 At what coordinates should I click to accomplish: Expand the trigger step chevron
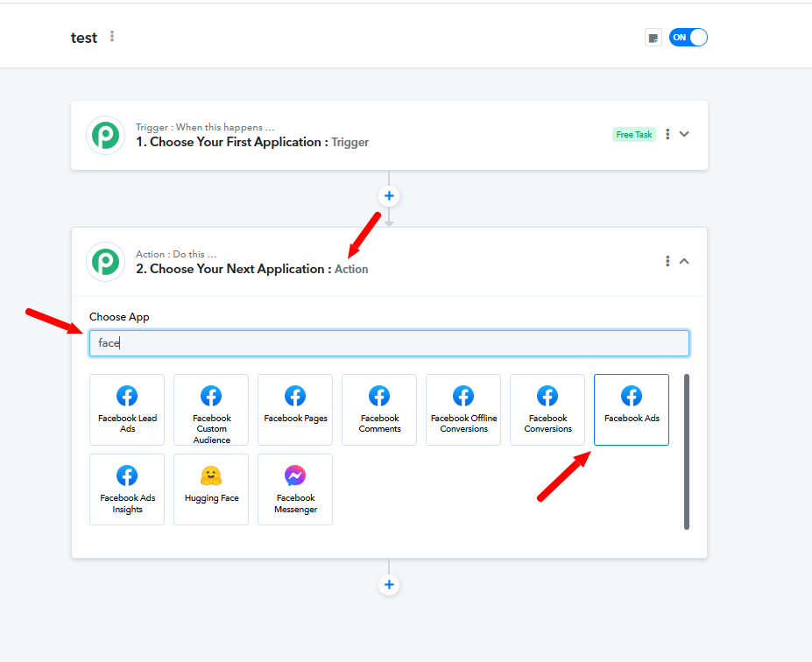[684, 134]
